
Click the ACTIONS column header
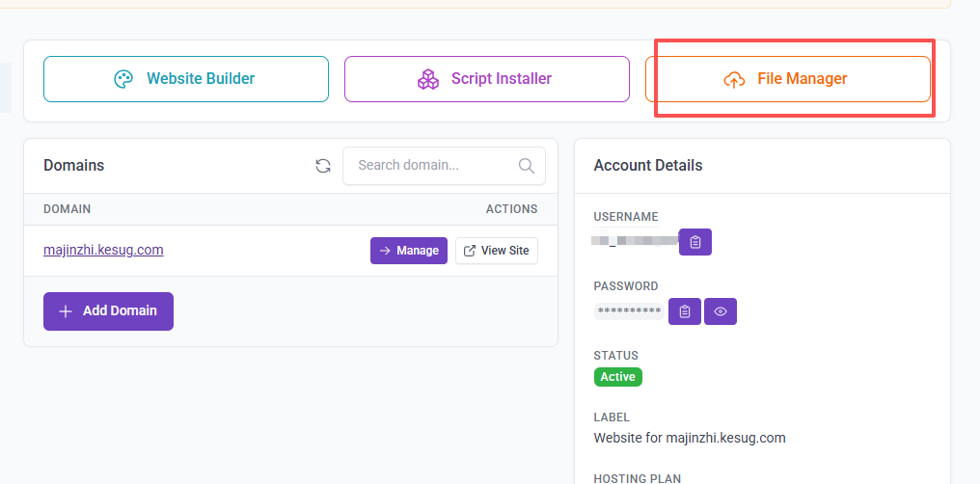511,209
